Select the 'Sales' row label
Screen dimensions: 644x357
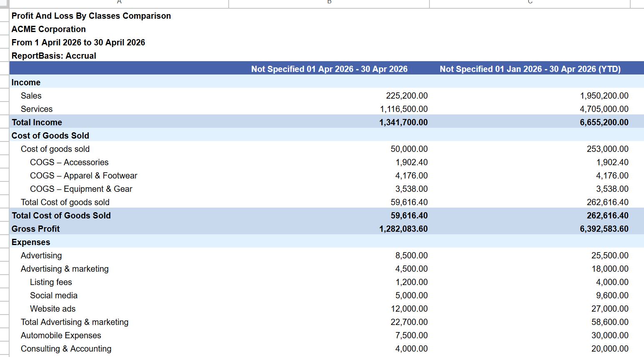tap(31, 96)
